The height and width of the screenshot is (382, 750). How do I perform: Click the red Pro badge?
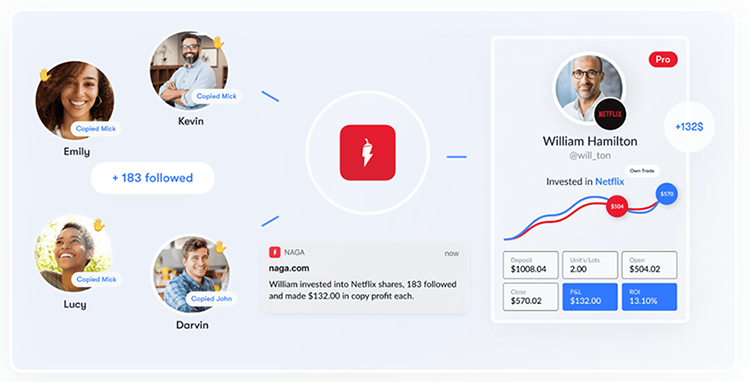(x=663, y=59)
